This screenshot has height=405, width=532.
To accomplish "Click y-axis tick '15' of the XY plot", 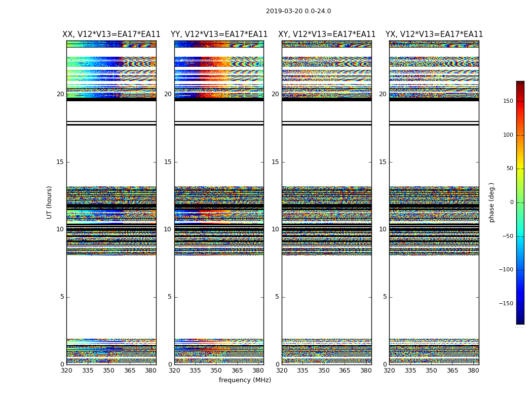I will (x=276, y=162).
